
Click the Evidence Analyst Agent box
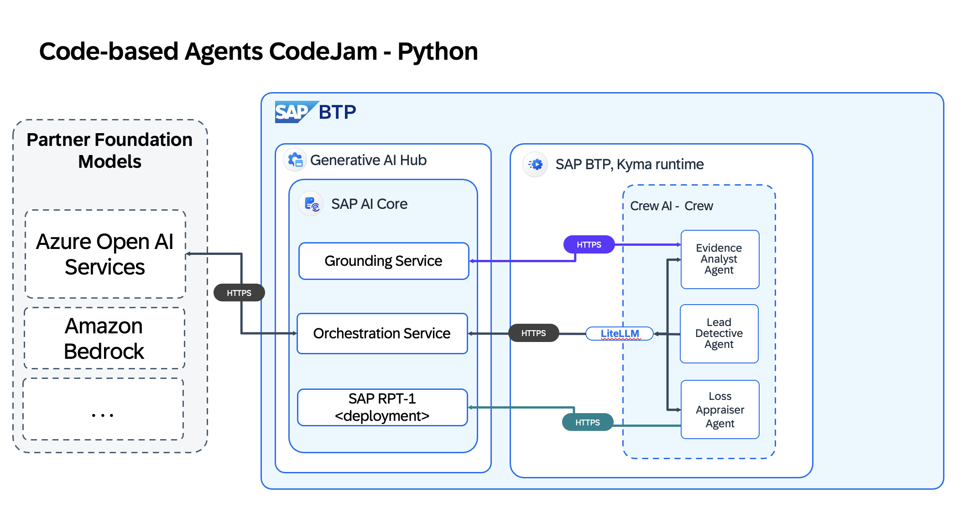pos(719,259)
